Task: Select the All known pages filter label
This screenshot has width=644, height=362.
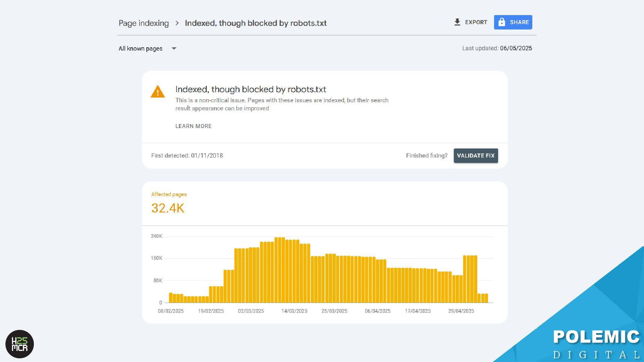Action: [141, 49]
